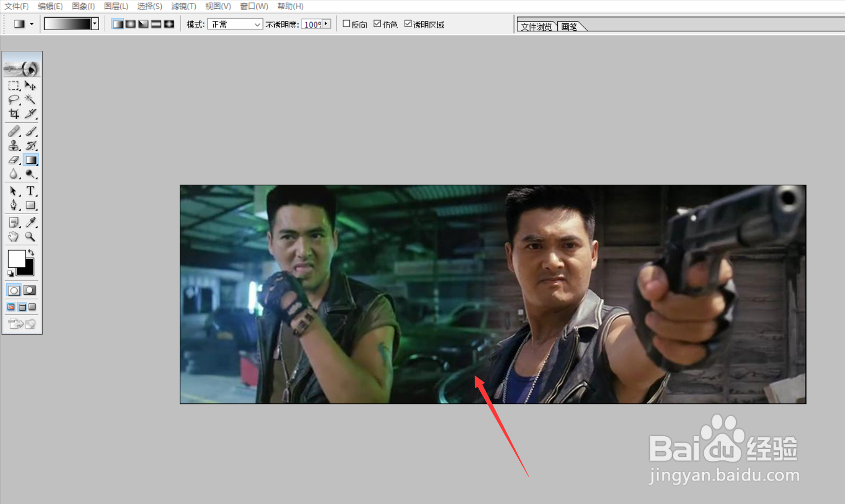Reset default foreground and background colors
Screen dimensions: 845x504
pyautogui.click(x=10, y=274)
